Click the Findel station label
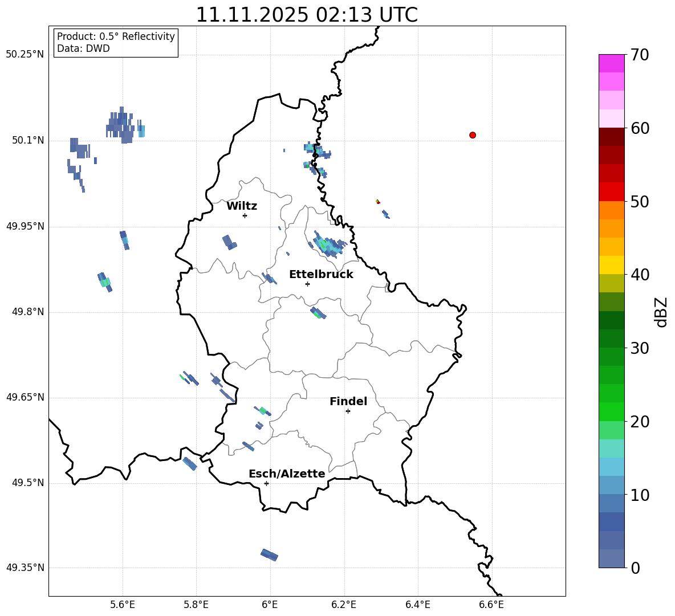675x616 pixels. pos(348,401)
